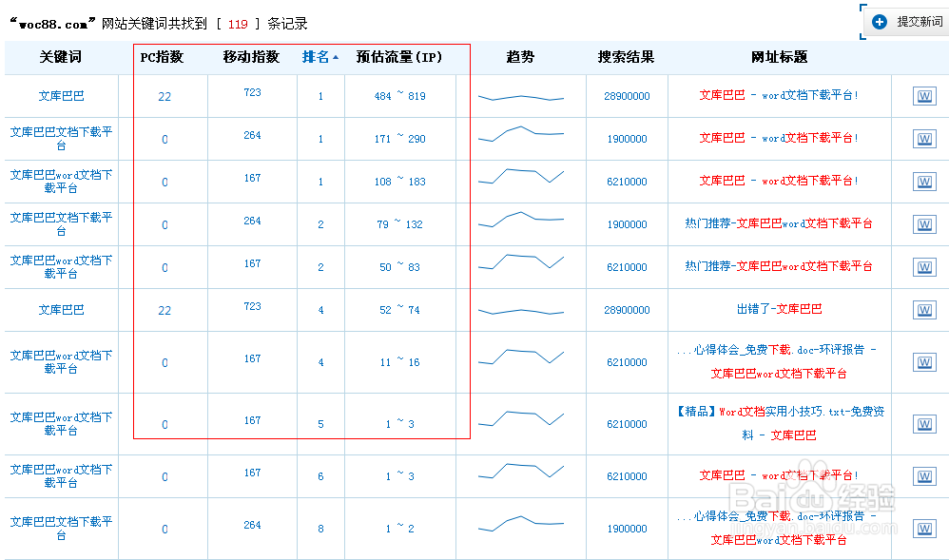Click the Word icon for the rank 1 文库巴巴文档下载平台 row
This screenshot has width=949, height=560.
tap(924, 139)
